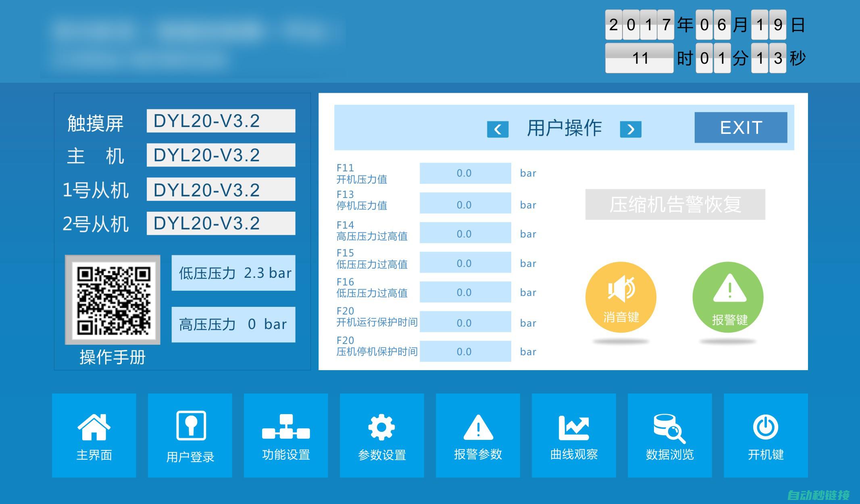This screenshot has width=860, height=504.
Task: Go to previous page with left chevron
Action: [x=498, y=129]
